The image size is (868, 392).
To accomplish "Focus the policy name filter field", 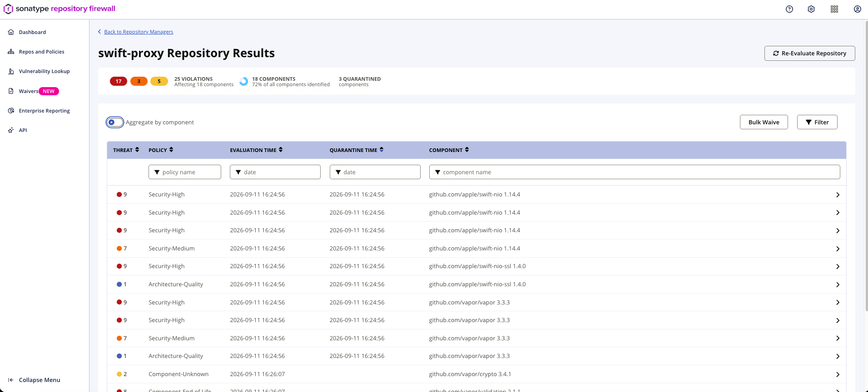I will 185,172.
